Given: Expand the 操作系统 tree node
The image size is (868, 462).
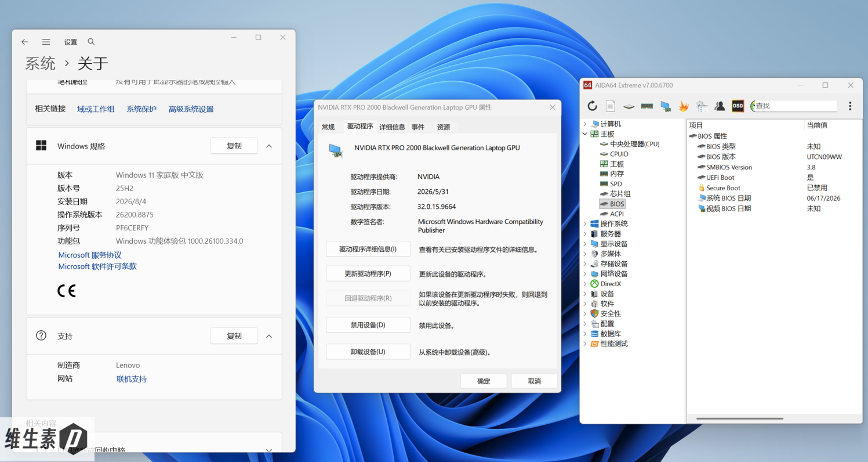Looking at the screenshot, I should pos(584,223).
